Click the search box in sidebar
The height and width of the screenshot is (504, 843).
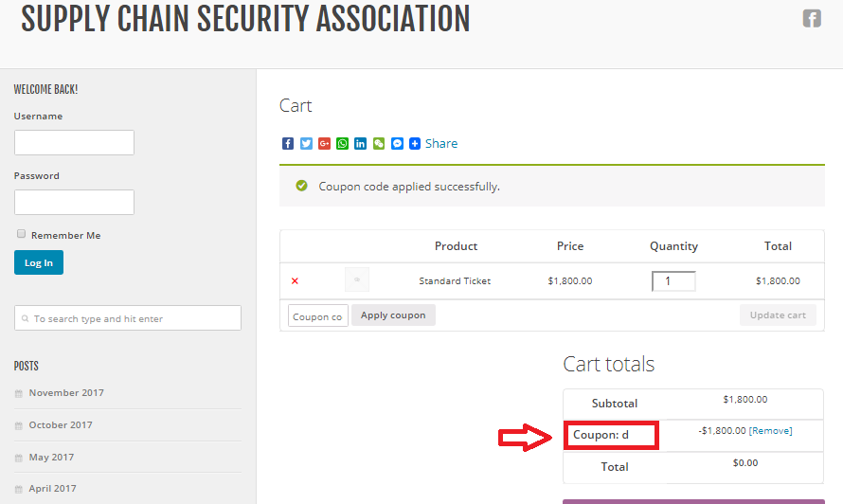[128, 318]
